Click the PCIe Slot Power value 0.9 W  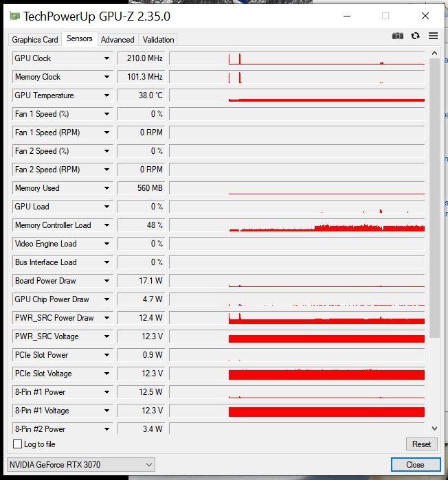(x=142, y=355)
